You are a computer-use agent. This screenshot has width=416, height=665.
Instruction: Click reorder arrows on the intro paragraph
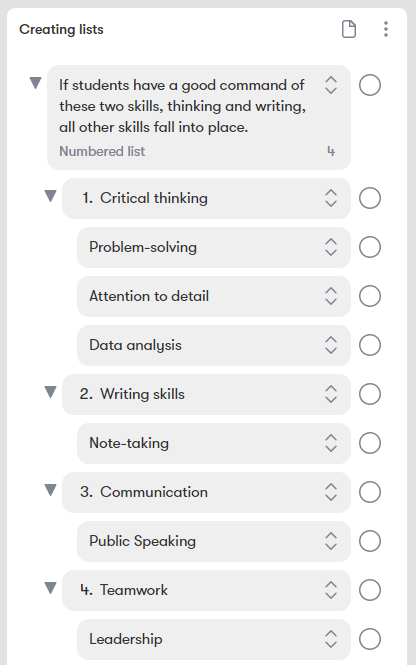[x=331, y=85]
